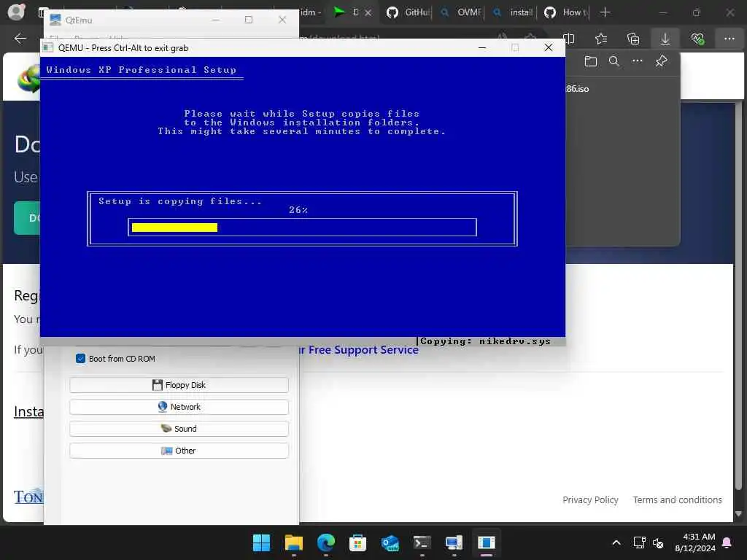This screenshot has width=747, height=560.
Task: Open Outlook from the taskbar
Action: 390,542
